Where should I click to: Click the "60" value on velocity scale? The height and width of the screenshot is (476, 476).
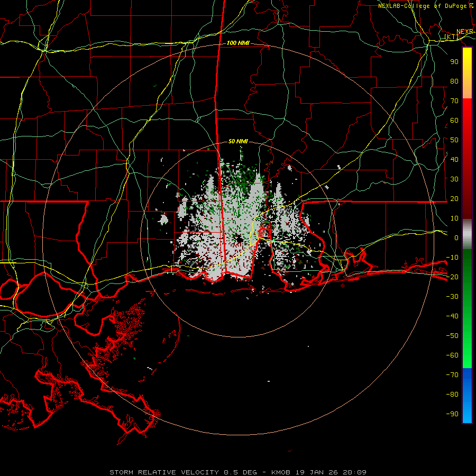point(454,121)
